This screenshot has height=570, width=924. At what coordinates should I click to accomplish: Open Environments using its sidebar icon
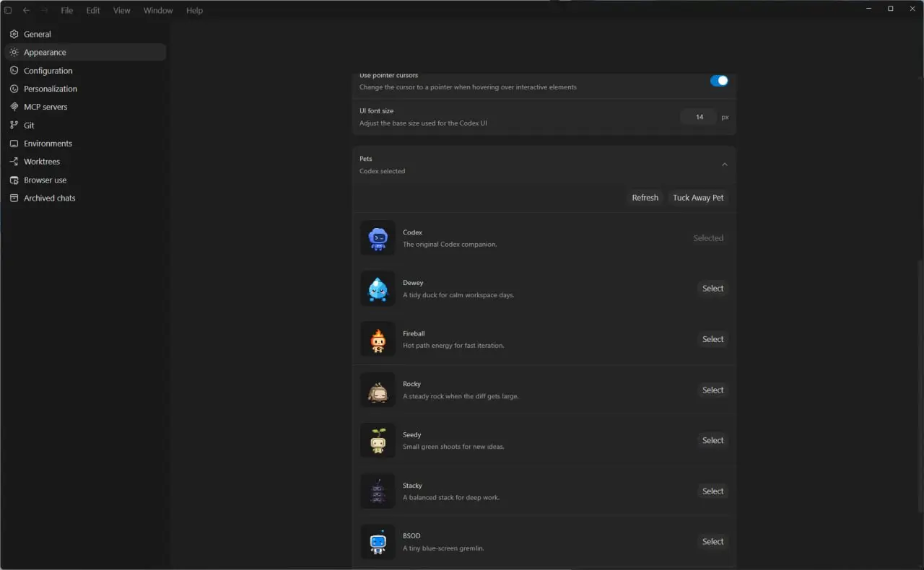coord(14,144)
